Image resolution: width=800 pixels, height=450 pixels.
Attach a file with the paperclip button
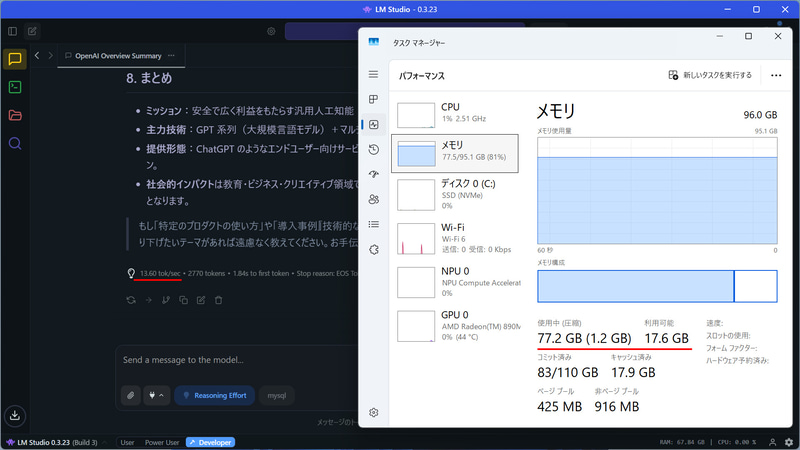131,395
